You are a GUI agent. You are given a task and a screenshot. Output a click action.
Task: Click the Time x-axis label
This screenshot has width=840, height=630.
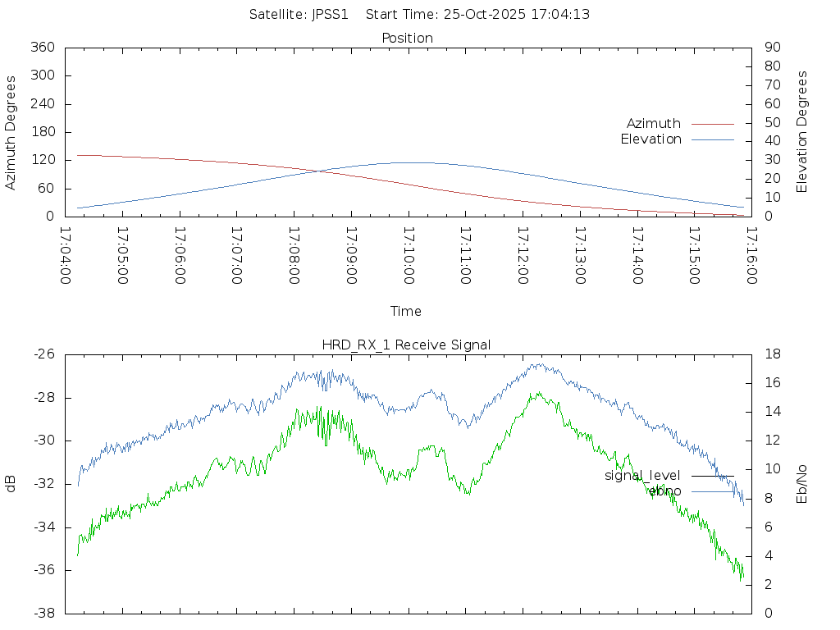[x=406, y=312]
